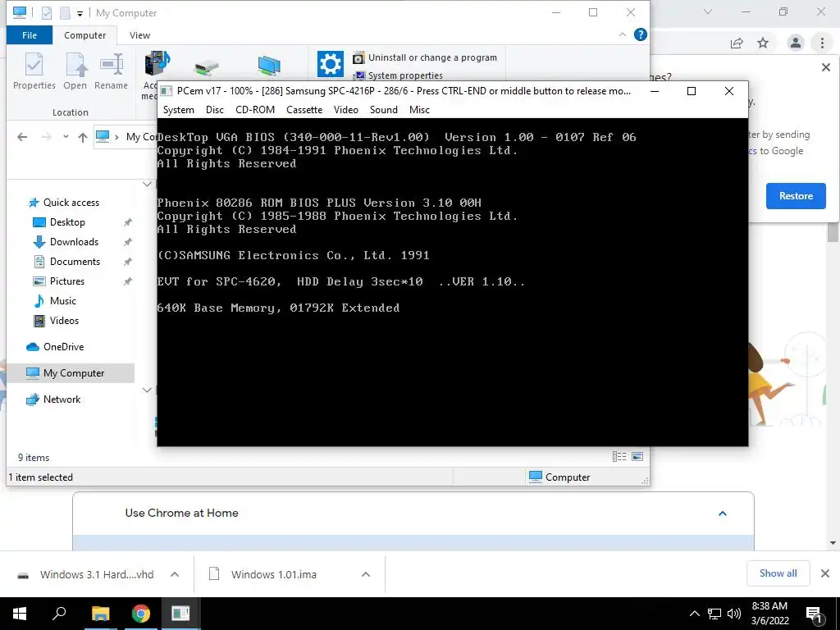Open Chrome profile avatar icon
840x630 pixels.
[x=796, y=43]
